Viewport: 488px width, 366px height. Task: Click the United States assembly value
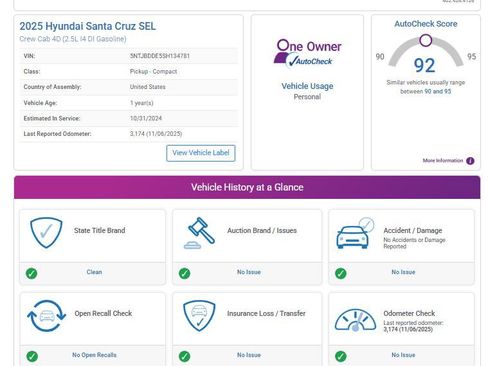[148, 87]
